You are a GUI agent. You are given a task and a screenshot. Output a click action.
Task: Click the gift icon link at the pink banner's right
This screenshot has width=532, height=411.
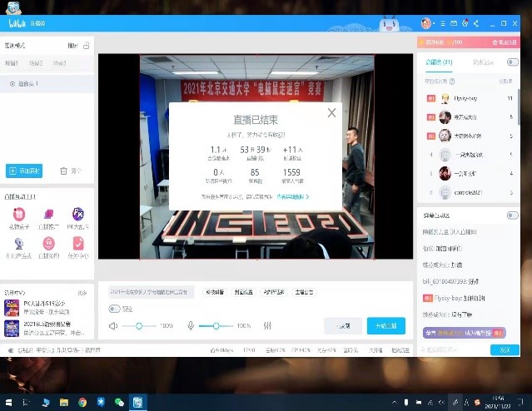pyautogui.click(x=505, y=42)
